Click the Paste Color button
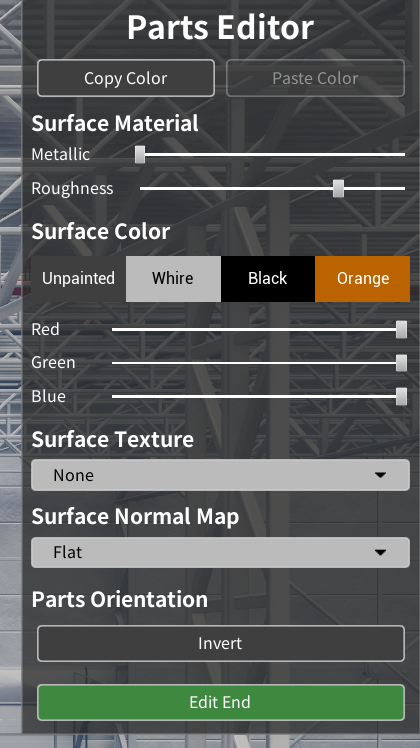Screen dimensions: 420x748 (x=315, y=78)
